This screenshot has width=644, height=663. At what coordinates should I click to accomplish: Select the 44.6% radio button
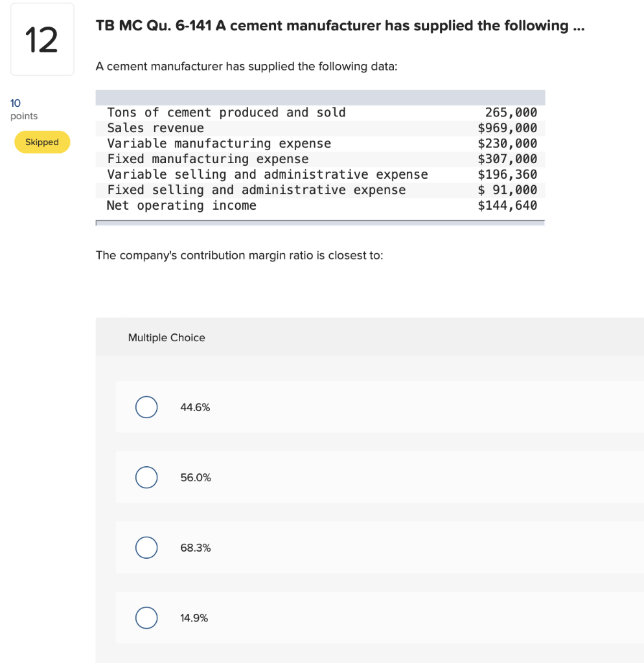146,407
